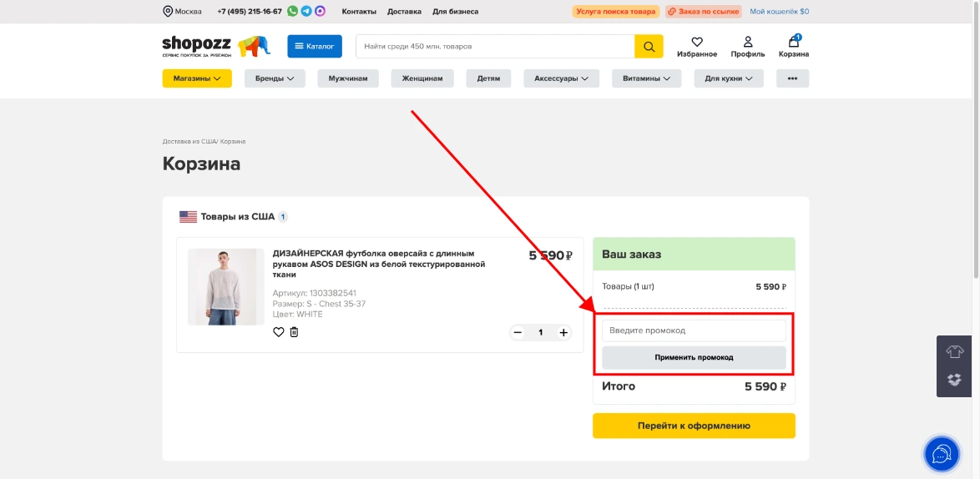
Task: Open the chat support bubble
Action: click(942, 454)
